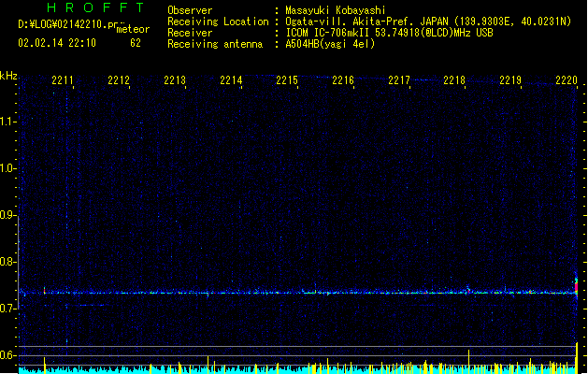Click the strong red meteor echo at 2220
The height and width of the screenshot is (374, 588).
[x=576, y=287]
